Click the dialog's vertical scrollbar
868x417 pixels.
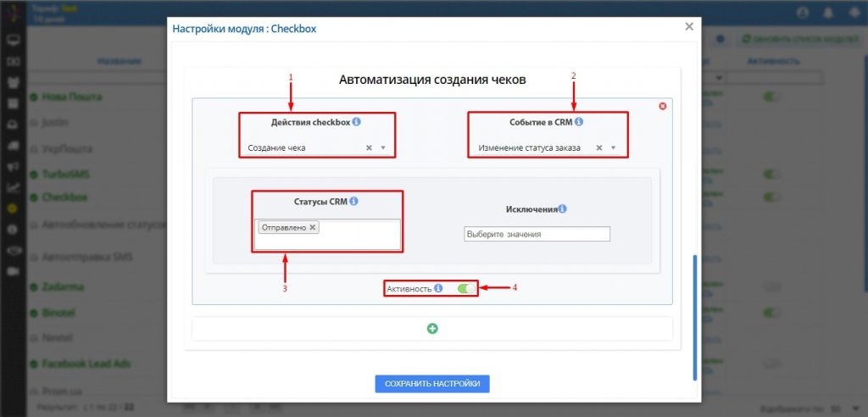pyautogui.click(x=695, y=314)
